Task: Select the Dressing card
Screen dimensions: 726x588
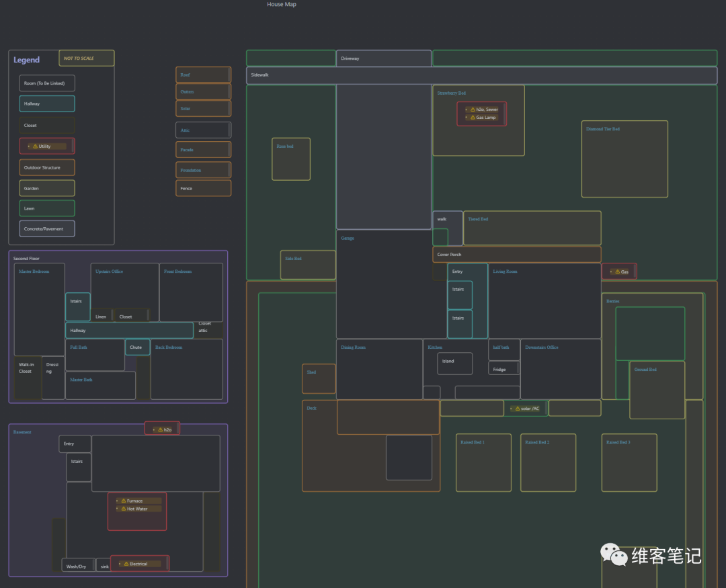Action: (53, 378)
